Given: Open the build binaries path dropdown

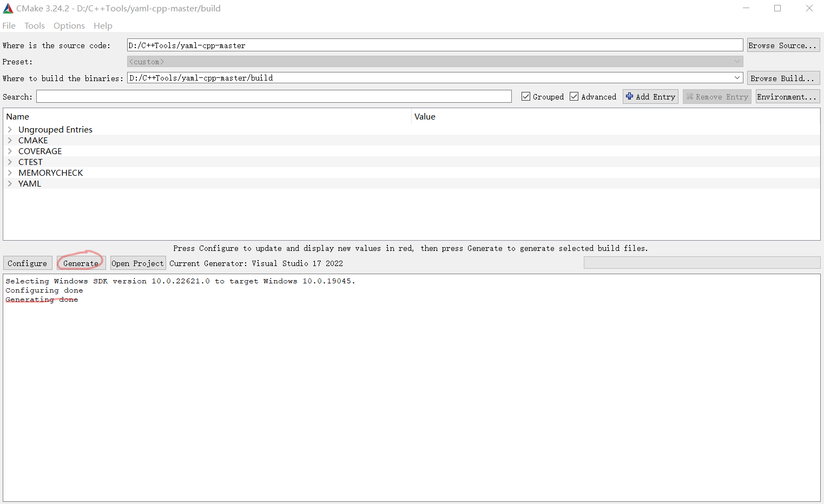Looking at the screenshot, I should (x=737, y=77).
